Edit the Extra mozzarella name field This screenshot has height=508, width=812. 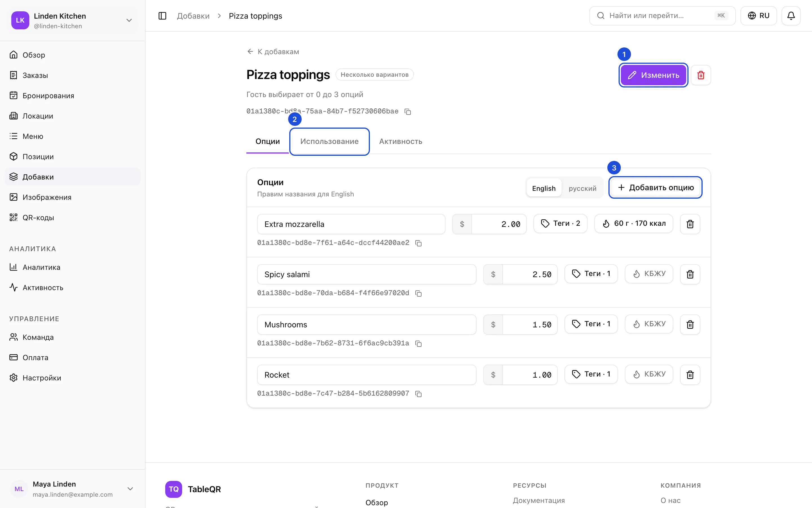[x=351, y=224]
